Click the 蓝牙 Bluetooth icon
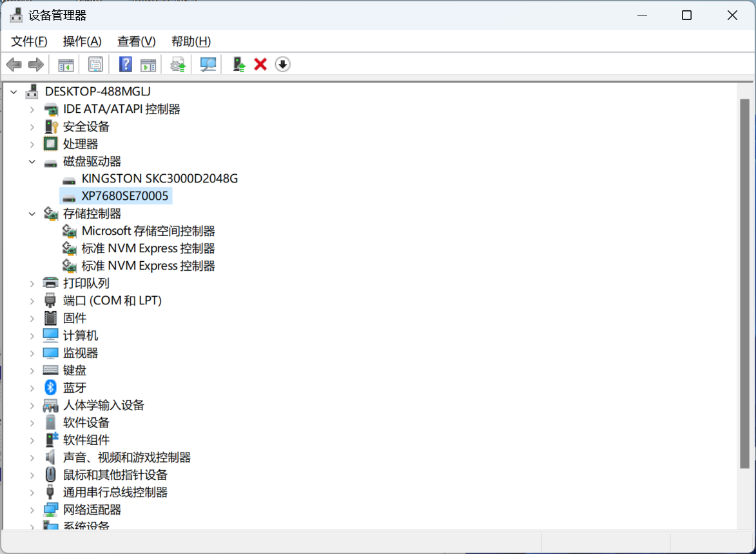Viewport: 756px width, 554px height. coord(50,388)
